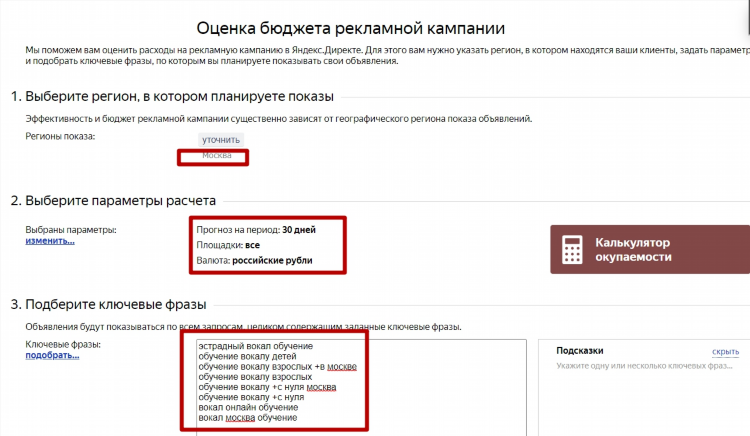Click heading '3. Подберите ключевые фразы'
Image resolution: width=750 pixels, height=436 pixels.
coord(109,305)
